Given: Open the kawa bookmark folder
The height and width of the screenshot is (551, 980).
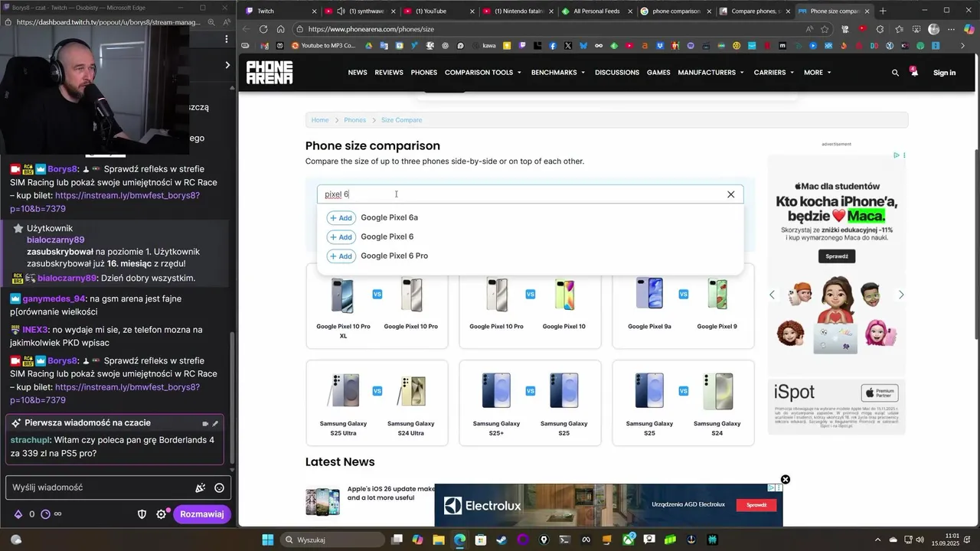Looking at the screenshot, I should (484, 46).
